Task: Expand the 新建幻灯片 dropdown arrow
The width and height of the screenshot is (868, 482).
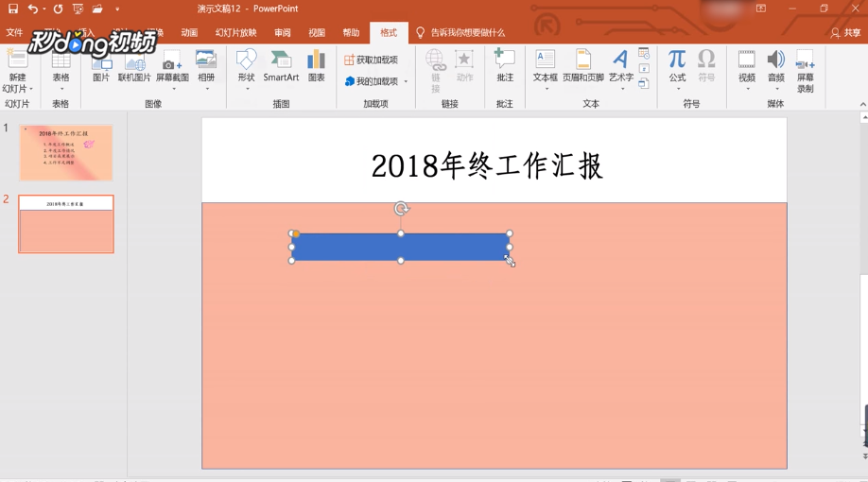Action: (x=31, y=89)
